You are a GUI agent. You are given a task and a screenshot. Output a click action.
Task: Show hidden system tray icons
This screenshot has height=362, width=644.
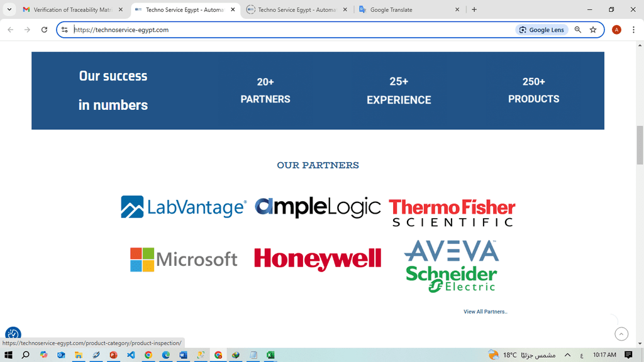click(568, 355)
